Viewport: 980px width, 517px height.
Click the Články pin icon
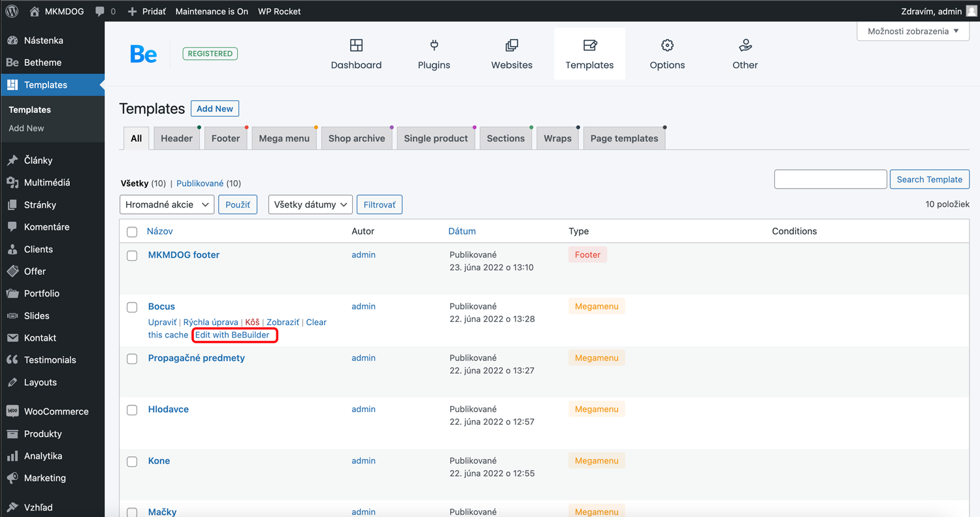tap(12, 161)
